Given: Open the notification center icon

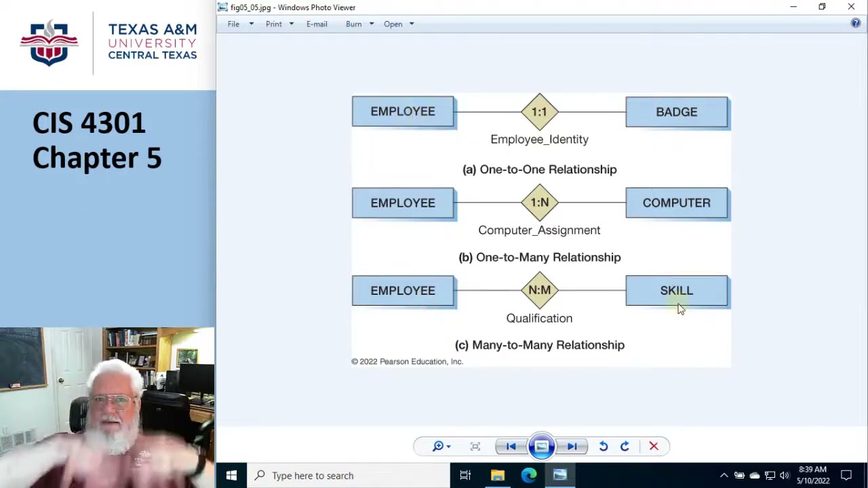Looking at the screenshot, I should coord(846,475).
